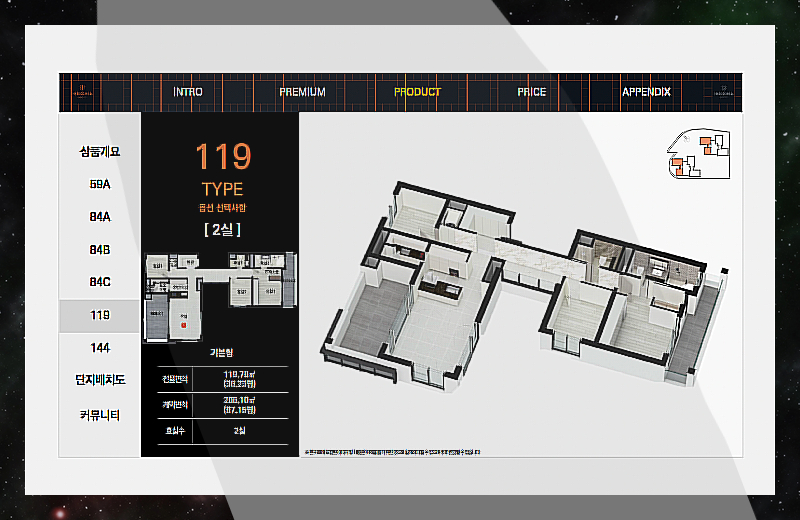Click the 옵션 선택사항 orange label

222,208
